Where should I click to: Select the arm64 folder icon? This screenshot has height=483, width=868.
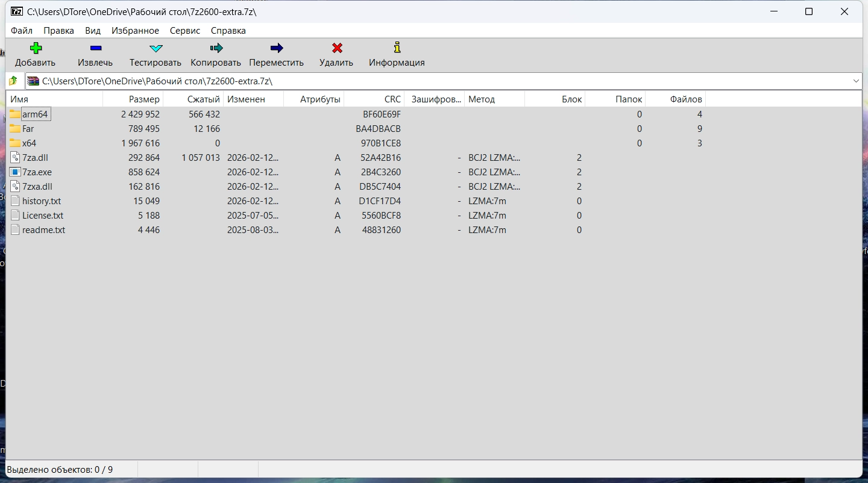coord(15,114)
